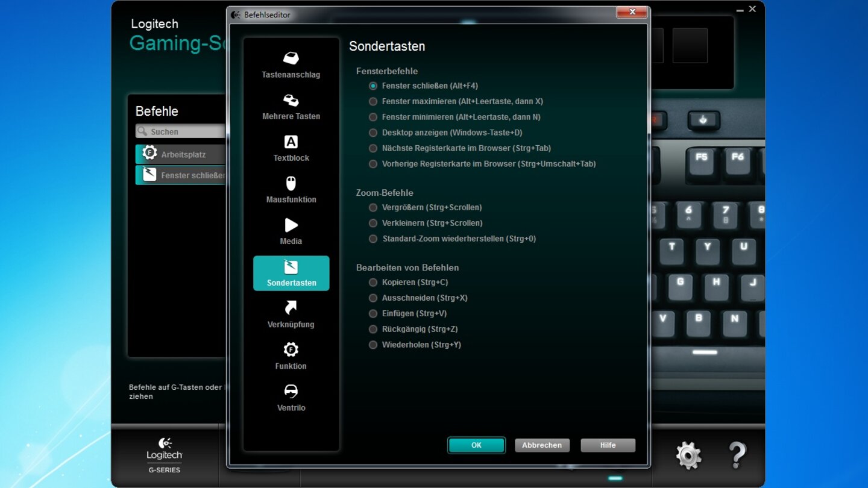Select the Funktion category
The image size is (868, 488).
pyautogui.click(x=291, y=357)
